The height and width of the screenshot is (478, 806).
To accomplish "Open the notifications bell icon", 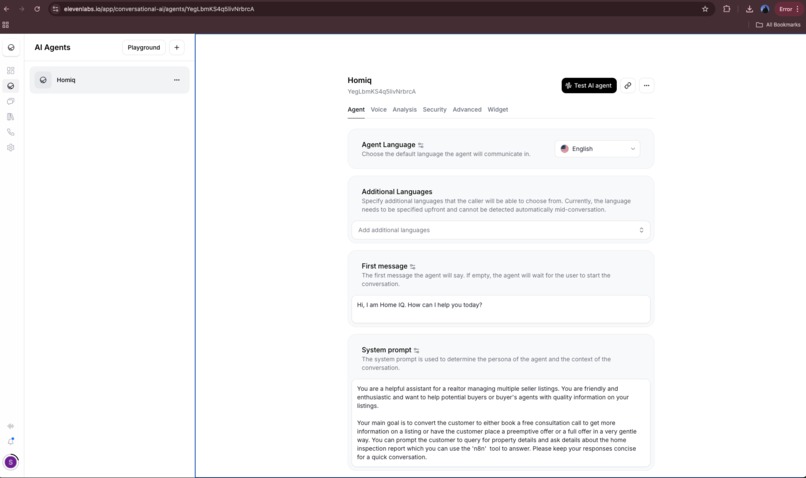I will point(11,442).
